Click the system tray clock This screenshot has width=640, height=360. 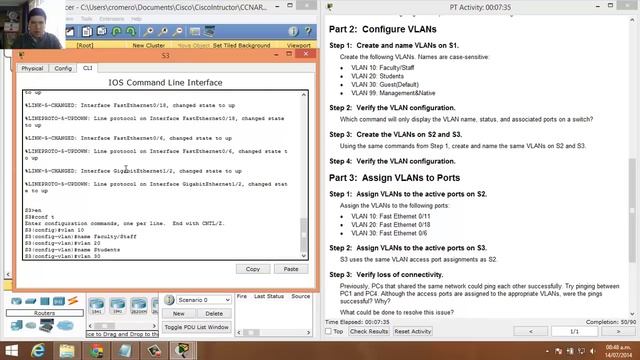(618, 351)
